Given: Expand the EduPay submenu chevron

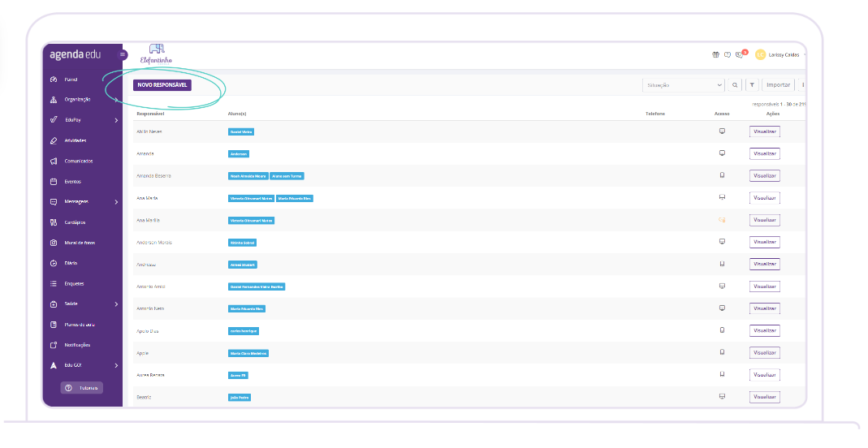Looking at the screenshot, I should pos(116,120).
